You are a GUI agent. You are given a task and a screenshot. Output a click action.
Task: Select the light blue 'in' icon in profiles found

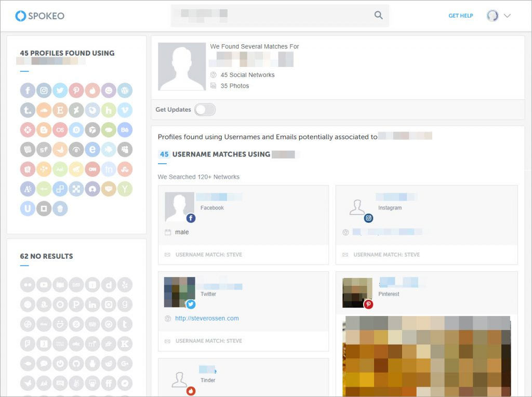click(109, 169)
